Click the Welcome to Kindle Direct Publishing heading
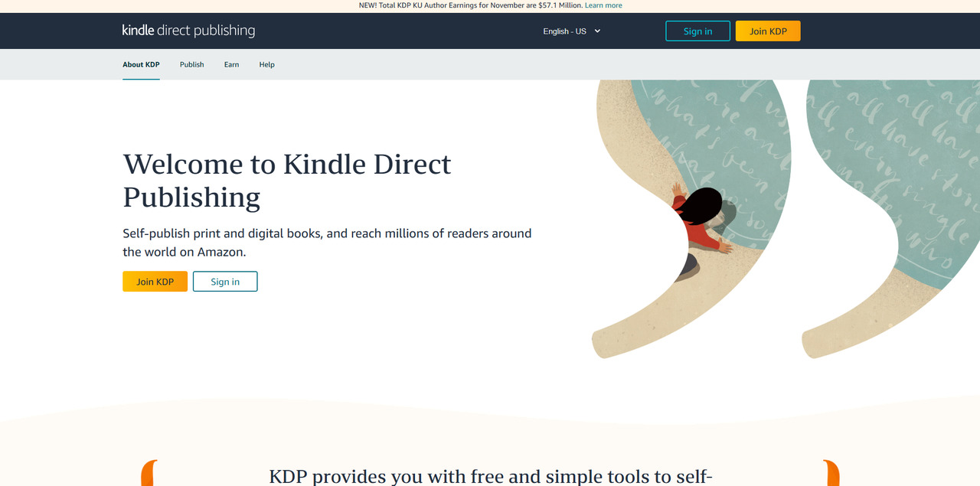This screenshot has width=980, height=486. tap(287, 181)
